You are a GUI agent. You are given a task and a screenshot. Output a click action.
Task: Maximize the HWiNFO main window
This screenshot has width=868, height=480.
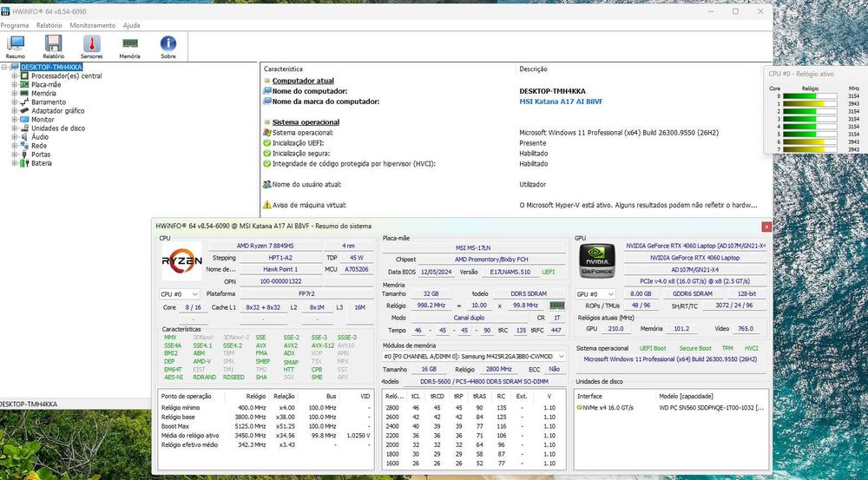735,11
